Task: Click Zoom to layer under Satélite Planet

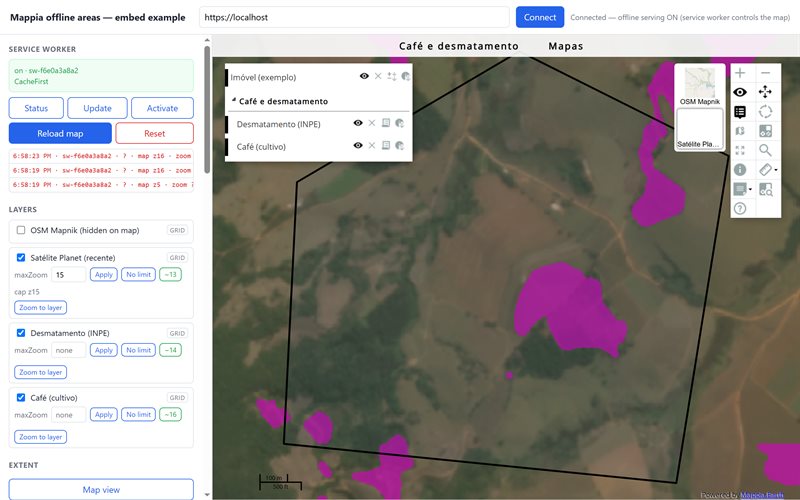Action: coord(40,308)
